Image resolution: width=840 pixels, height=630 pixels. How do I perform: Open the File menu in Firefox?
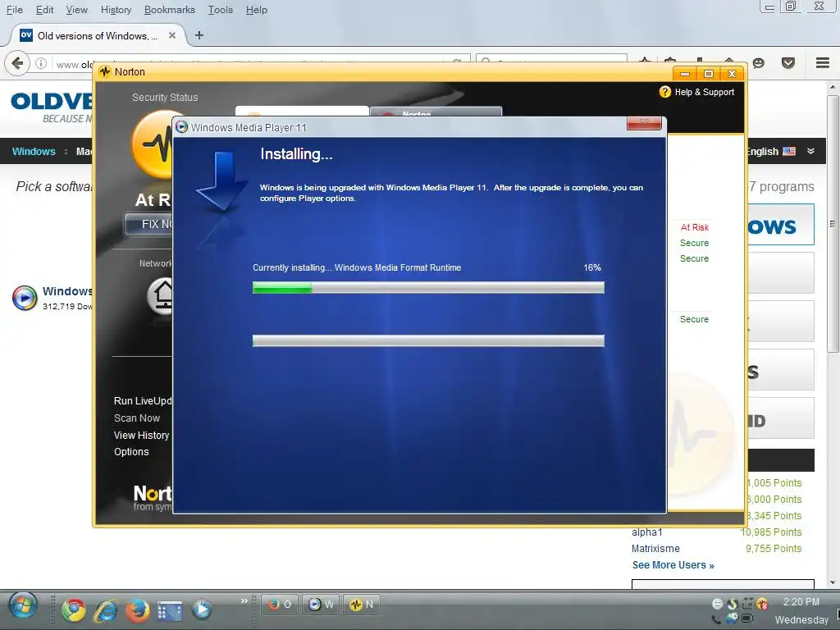click(15, 10)
